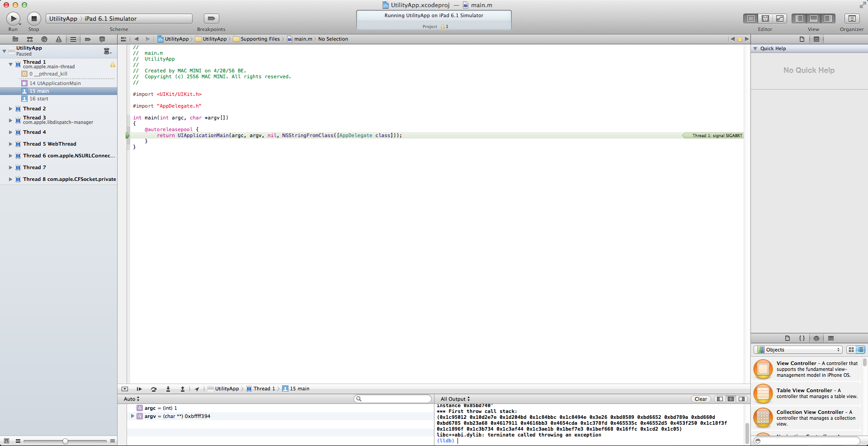Collapse the UtilityApp process tree

(4, 51)
